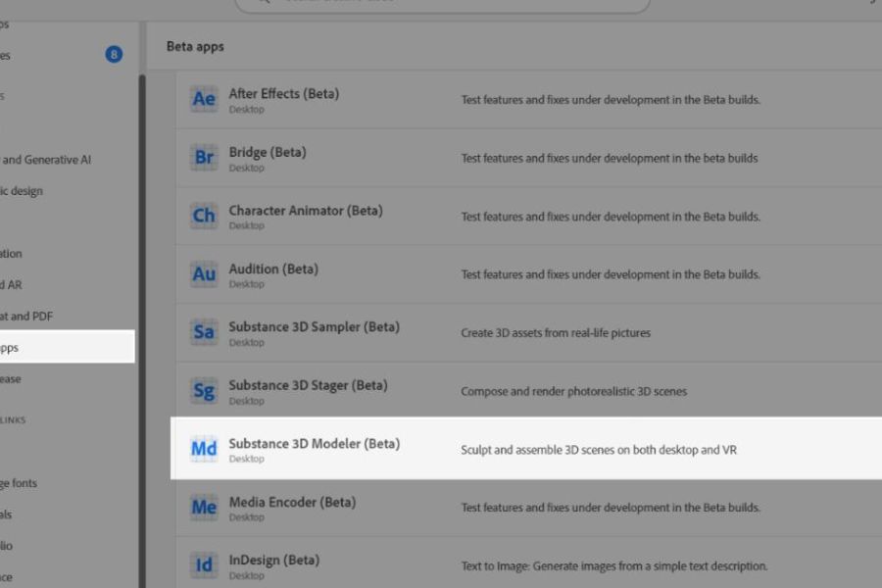The image size is (882, 588).
Task: Click 'Sculpt and assemble 3D scenes' description
Action: [x=599, y=450]
